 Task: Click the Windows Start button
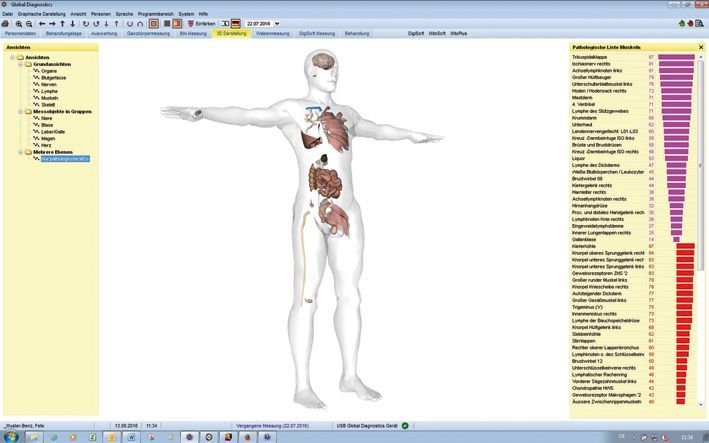[9, 436]
